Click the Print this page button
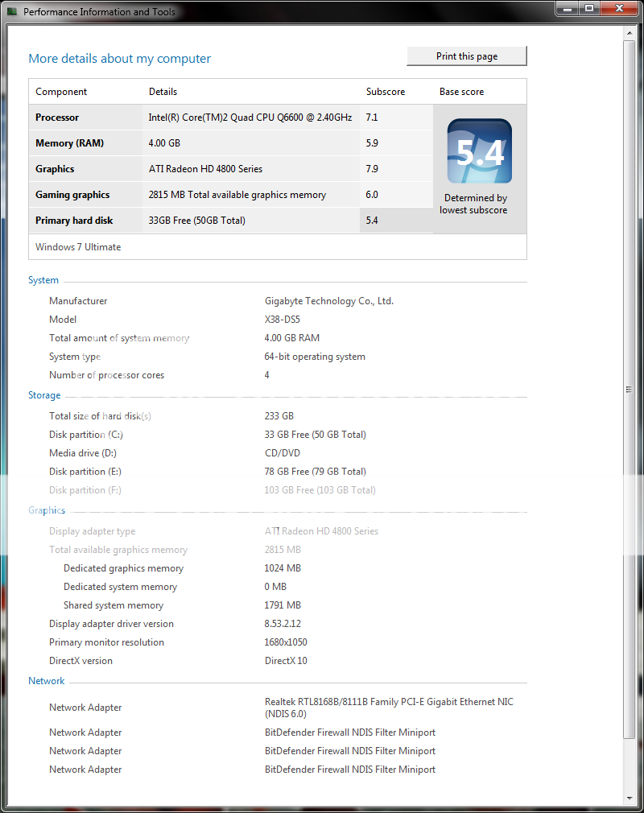 click(x=467, y=56)
